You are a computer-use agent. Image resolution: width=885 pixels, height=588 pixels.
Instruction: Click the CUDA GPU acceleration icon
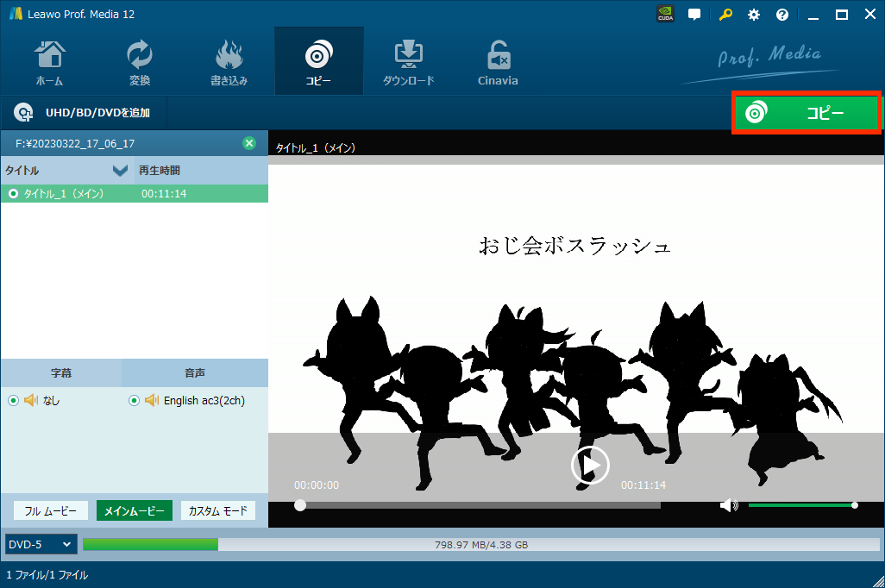(665, 15)
